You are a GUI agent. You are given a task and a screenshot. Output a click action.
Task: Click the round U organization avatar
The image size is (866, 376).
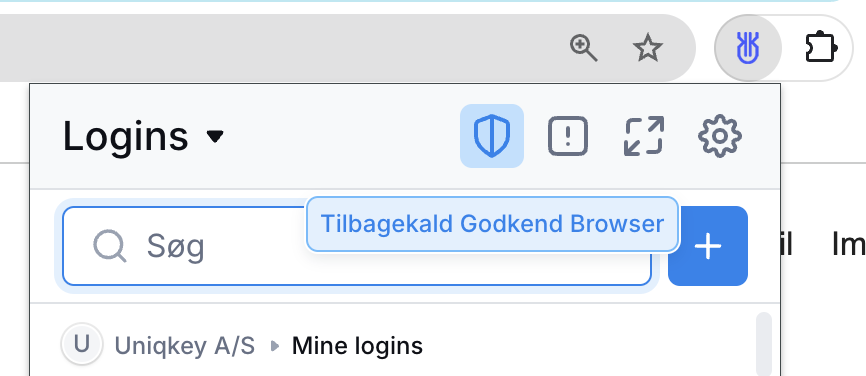coord(82,345)
